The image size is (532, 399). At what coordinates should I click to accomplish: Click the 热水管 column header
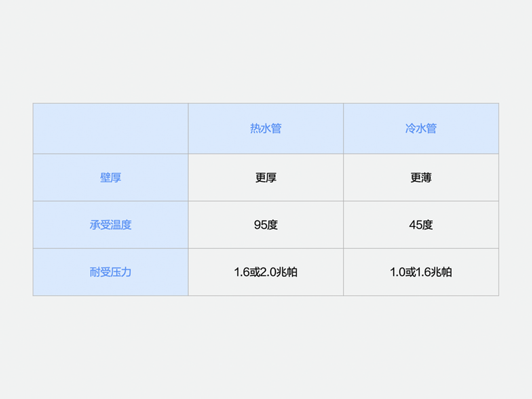click(266, 129)
